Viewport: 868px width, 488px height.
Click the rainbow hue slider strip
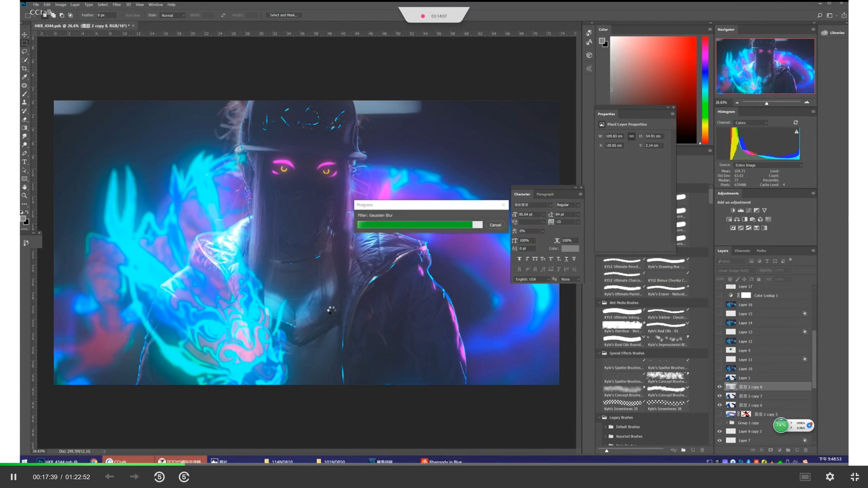[x=705, y=90]
